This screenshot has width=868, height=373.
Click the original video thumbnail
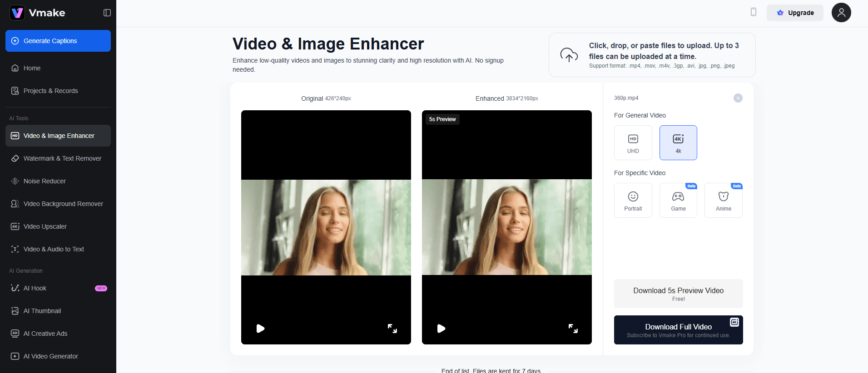[x=326, y=227]
